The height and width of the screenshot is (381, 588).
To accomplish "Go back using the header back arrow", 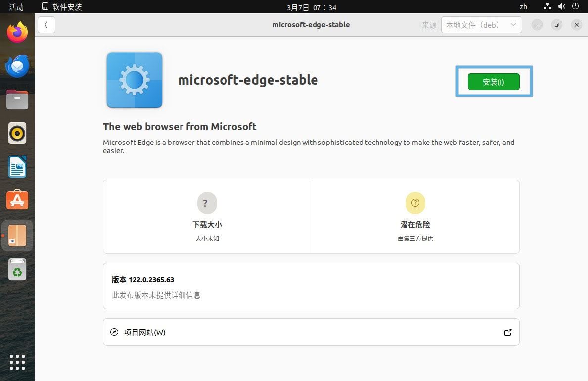I will tap(46, 25).
